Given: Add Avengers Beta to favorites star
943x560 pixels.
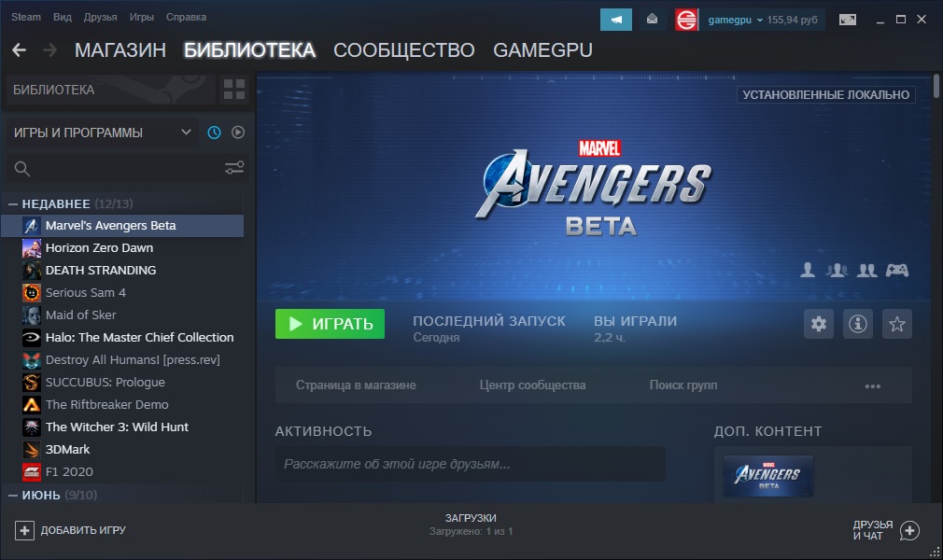Looking at the screenshot, I should click(896, 324).
